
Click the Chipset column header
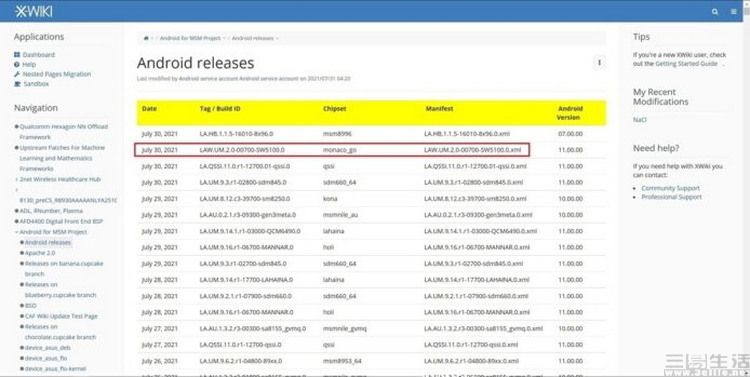point(335,109)
